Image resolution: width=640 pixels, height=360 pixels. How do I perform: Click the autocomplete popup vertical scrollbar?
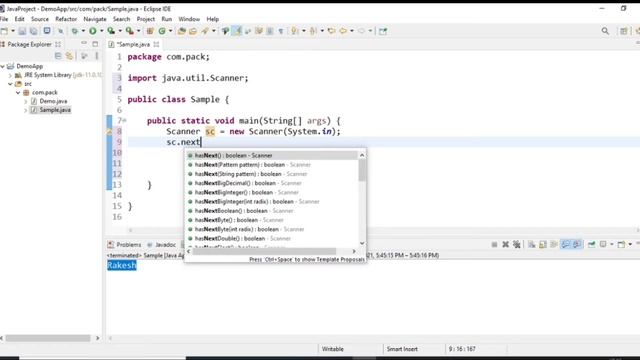click(362, 171)
